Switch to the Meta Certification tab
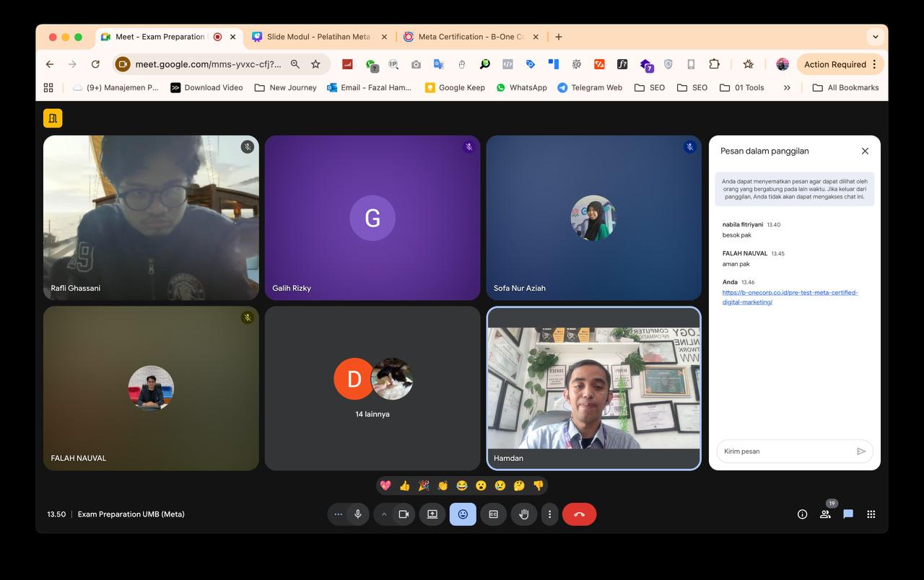The width and height of the screenshot is (924, 580). pyautogui.click(x=471, y=37)
